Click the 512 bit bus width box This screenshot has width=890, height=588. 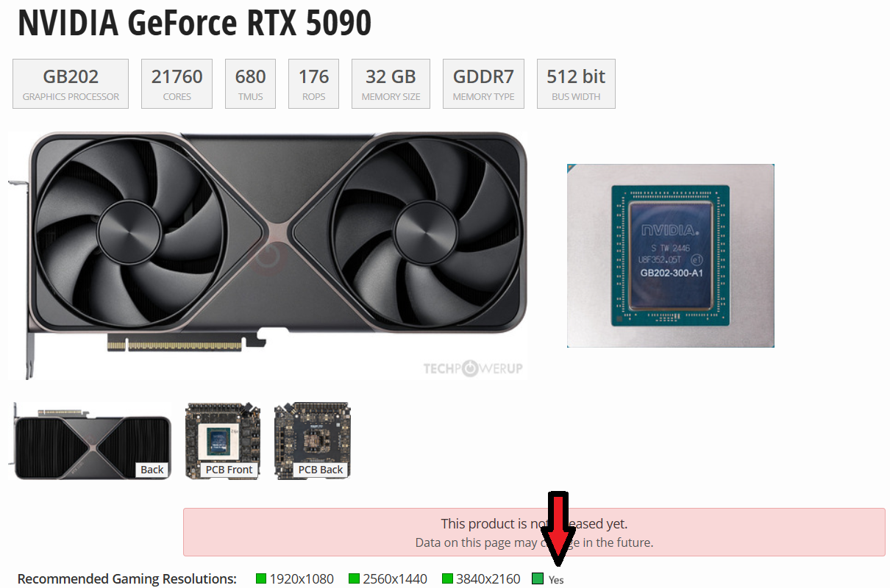click(576, 84)
